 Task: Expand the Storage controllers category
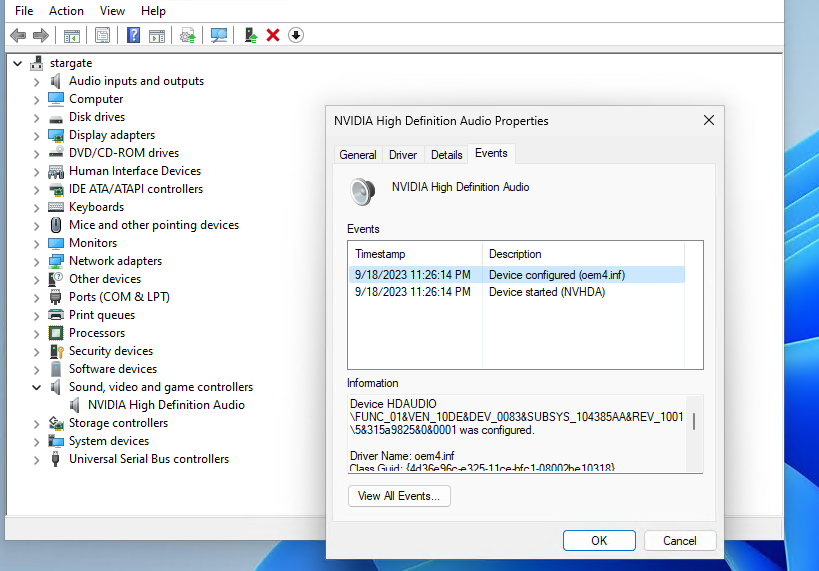[37, 424]
